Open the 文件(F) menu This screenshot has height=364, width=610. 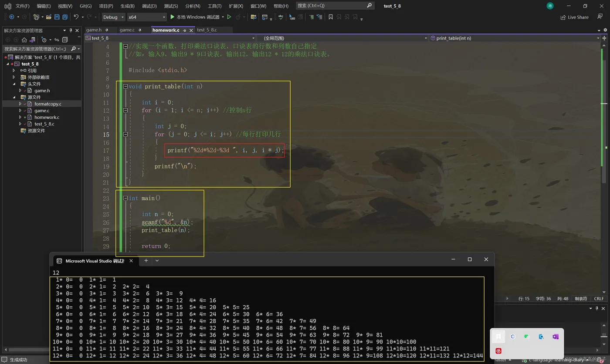(23, 6)
